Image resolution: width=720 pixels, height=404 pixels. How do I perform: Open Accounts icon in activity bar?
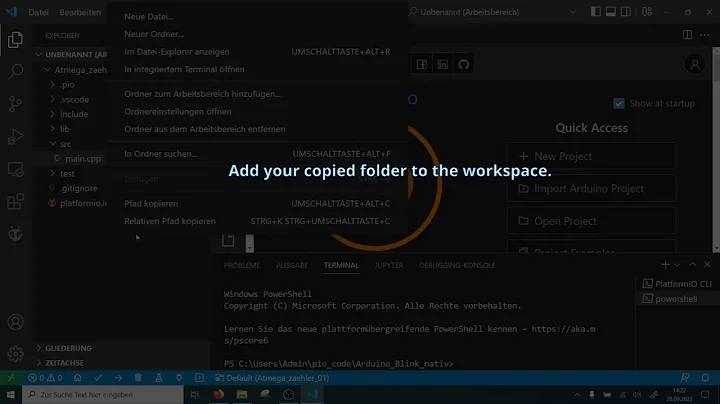point(15,322)
